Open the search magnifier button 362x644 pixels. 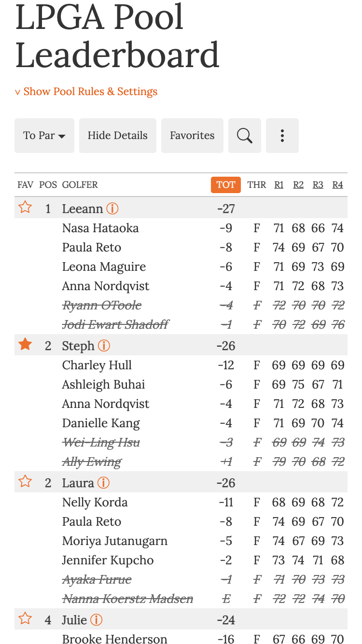point(245,136)
